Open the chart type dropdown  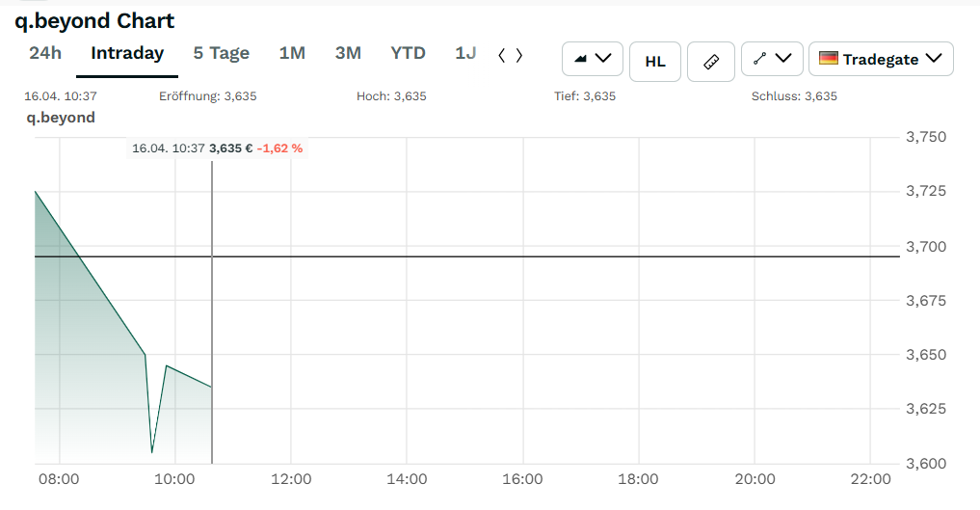[x=593, y=59]
